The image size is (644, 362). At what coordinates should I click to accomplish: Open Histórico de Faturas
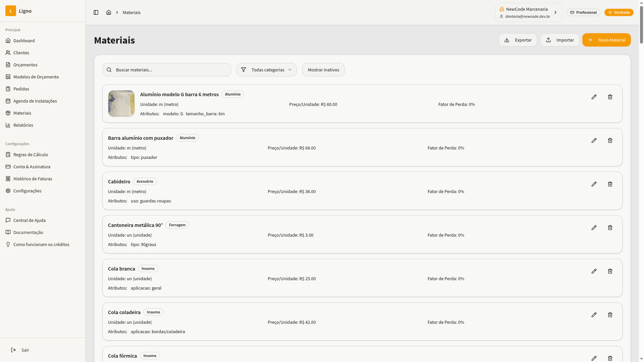pos(43,179)
